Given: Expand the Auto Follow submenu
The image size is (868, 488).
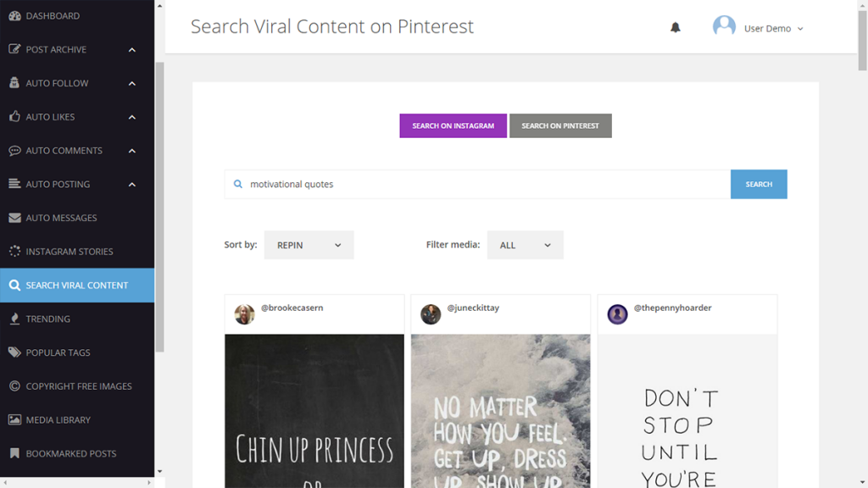Looking at the screenshot, I should 132,83.
